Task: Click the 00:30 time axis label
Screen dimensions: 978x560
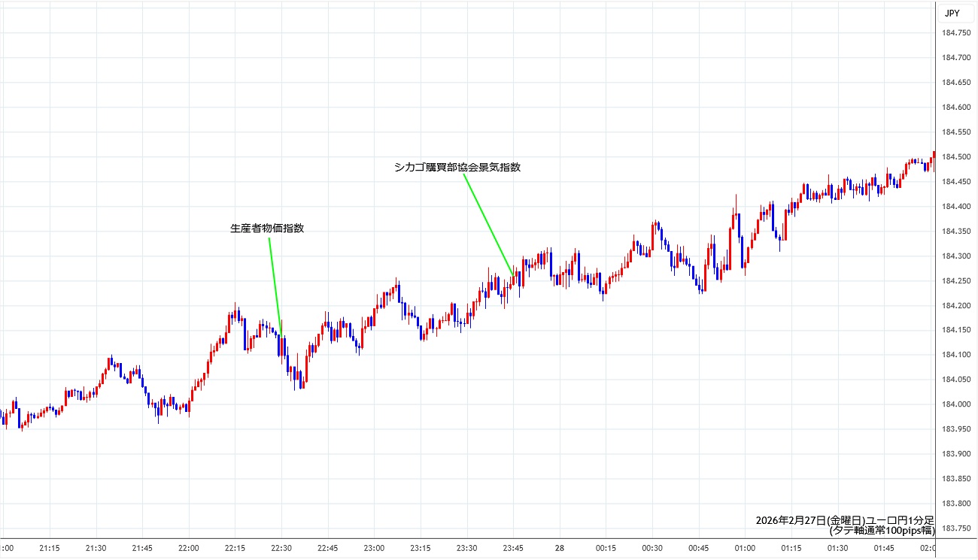Action: coord(652,548)
